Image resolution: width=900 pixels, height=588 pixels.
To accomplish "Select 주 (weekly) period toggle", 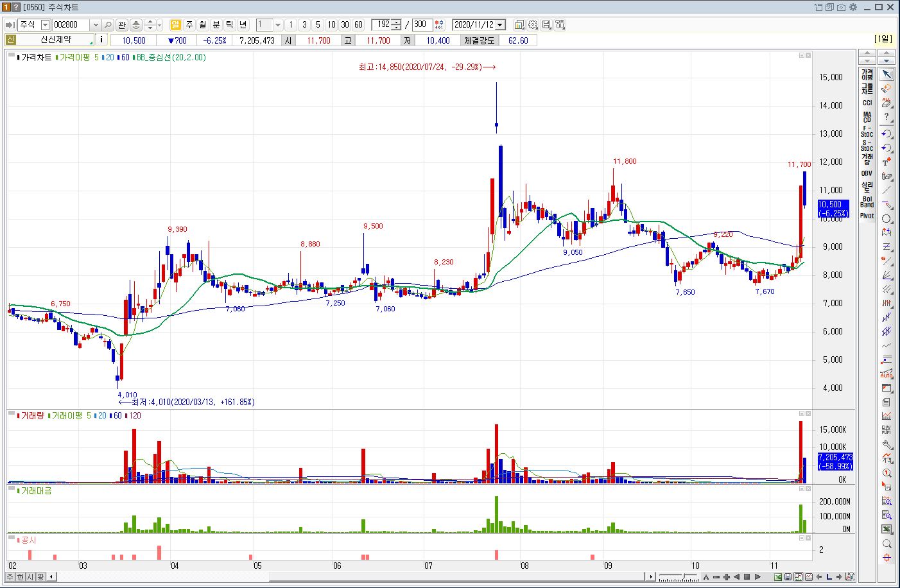I will click(x=189, y=24).
